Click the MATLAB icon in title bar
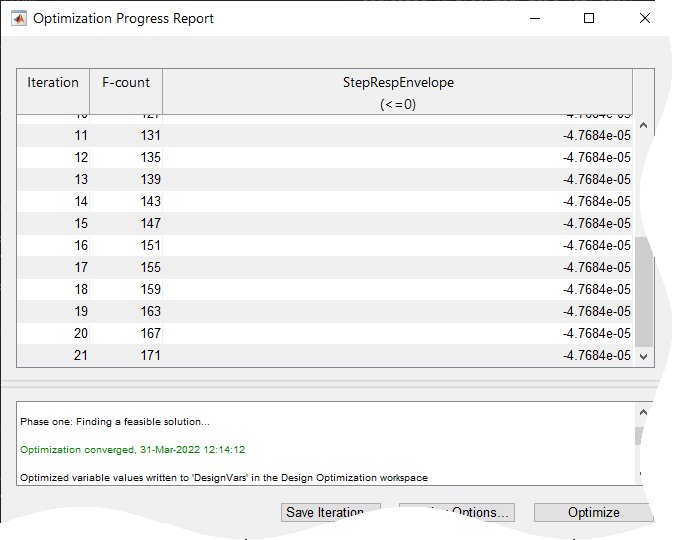The image size is (673, 540). click(18, 18)
